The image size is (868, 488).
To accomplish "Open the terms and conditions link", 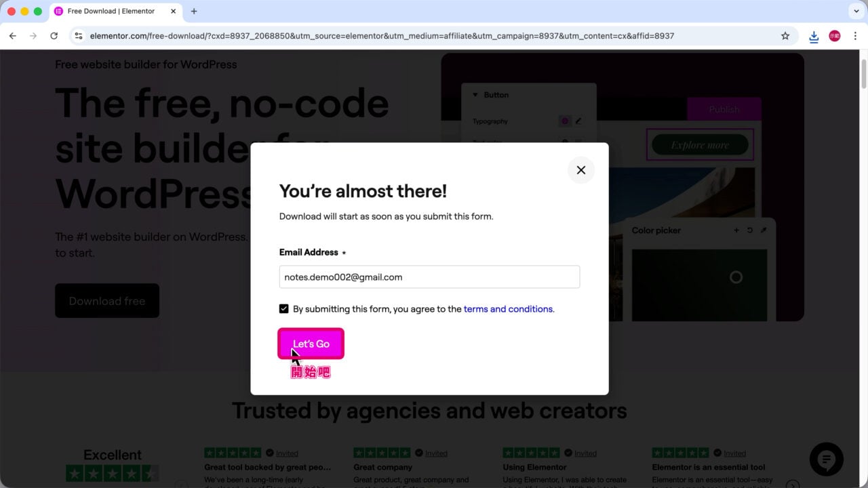I will (x=508, y=309).
